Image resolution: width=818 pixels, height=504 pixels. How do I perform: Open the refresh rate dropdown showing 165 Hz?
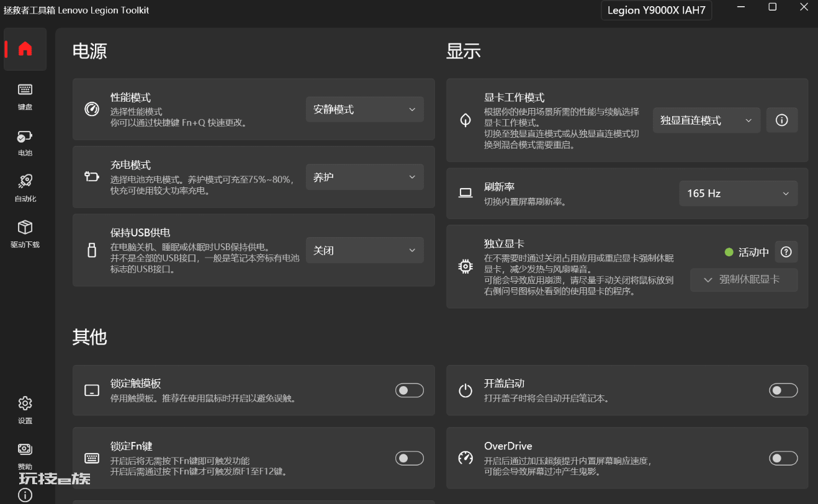(x=739, y=193)
